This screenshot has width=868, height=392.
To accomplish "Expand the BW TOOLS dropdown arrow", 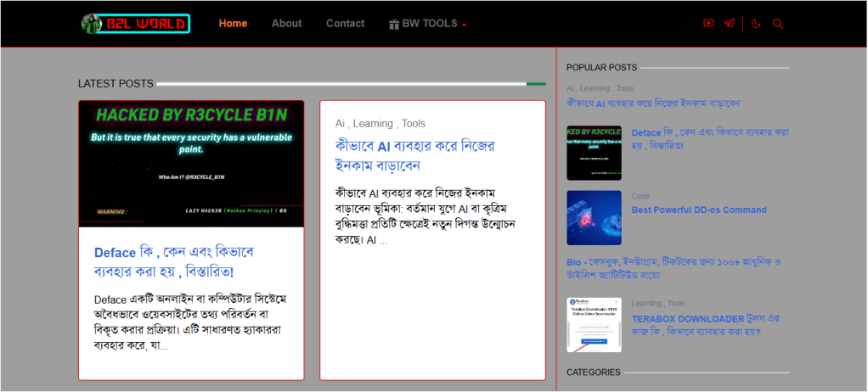I will 465,25.
